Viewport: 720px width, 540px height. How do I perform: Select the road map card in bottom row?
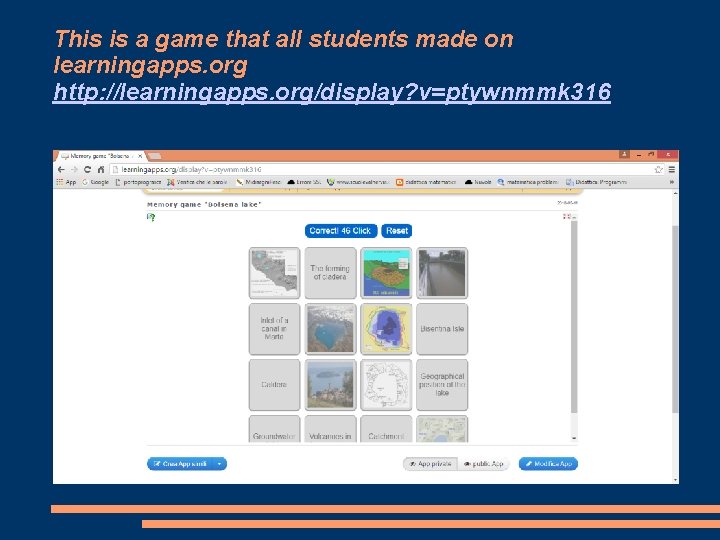[442, 429]
